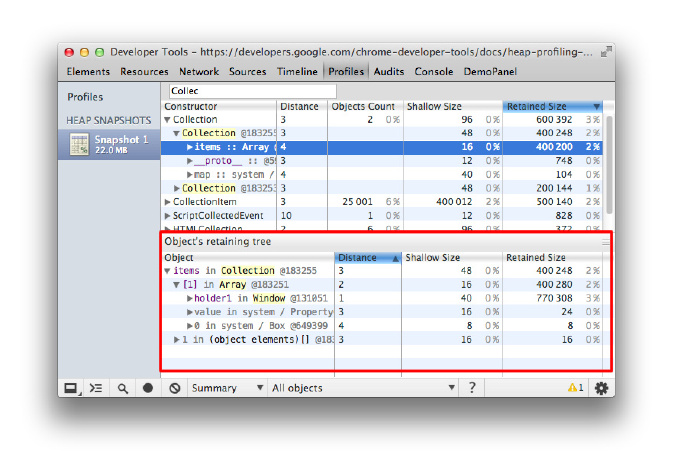690x463 pixels.
Task: Expand the Collection @183253 row
Action: pos(176,188)
